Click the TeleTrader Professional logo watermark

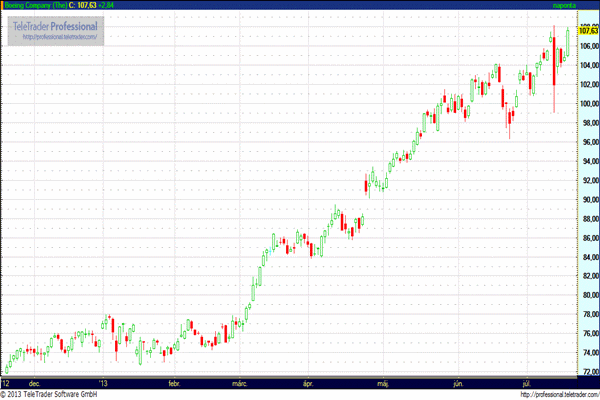(x=55, y=25)
